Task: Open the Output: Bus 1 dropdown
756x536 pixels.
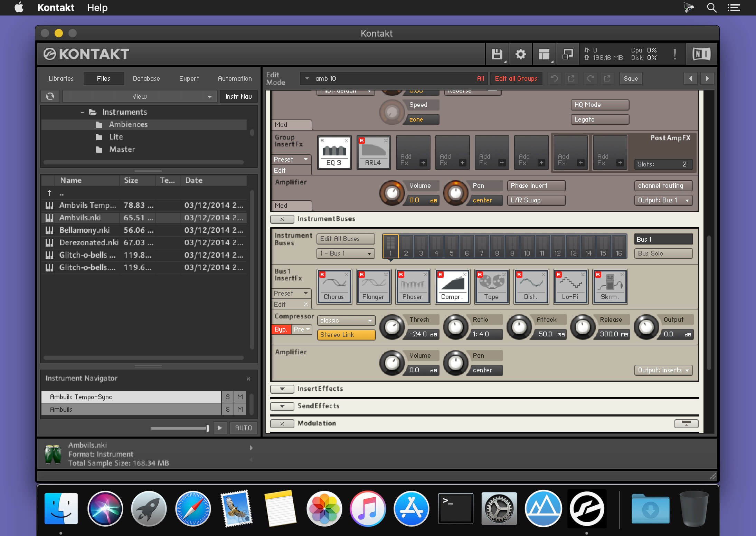Action: 663,200
